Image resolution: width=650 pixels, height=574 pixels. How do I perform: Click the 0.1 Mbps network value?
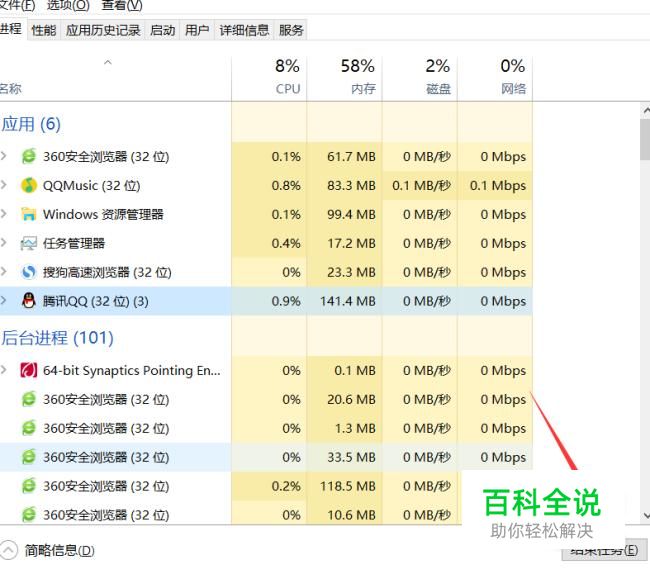click(498, 185)
